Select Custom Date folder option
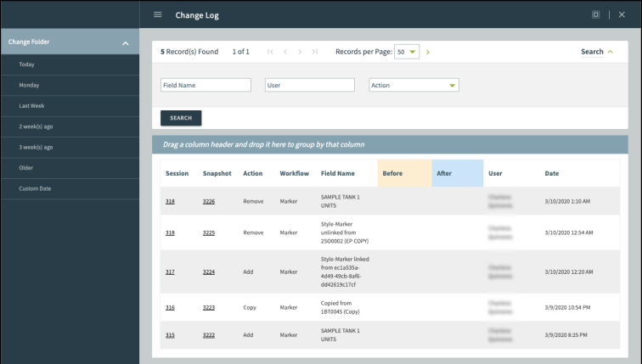This screenshot has height=364, width=642. (x=35, y=188)
